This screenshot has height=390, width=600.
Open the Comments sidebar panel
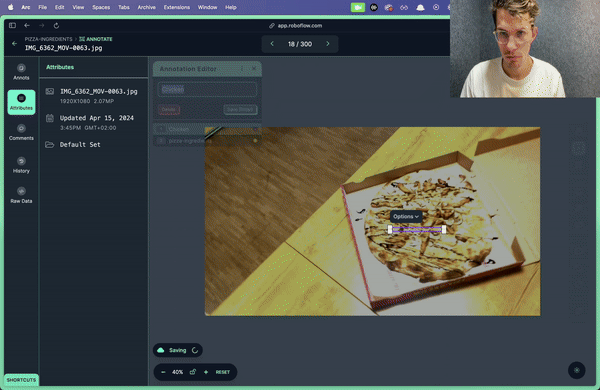[x=21, y=132]
